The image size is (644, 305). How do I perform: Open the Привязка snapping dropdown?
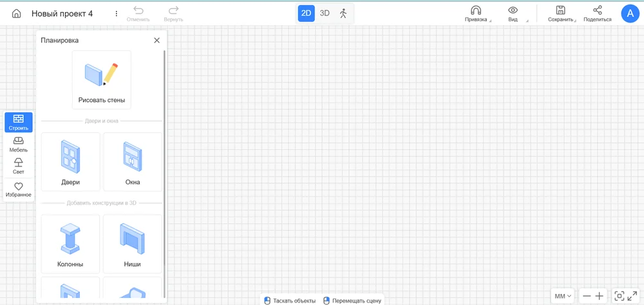point(477,14)
